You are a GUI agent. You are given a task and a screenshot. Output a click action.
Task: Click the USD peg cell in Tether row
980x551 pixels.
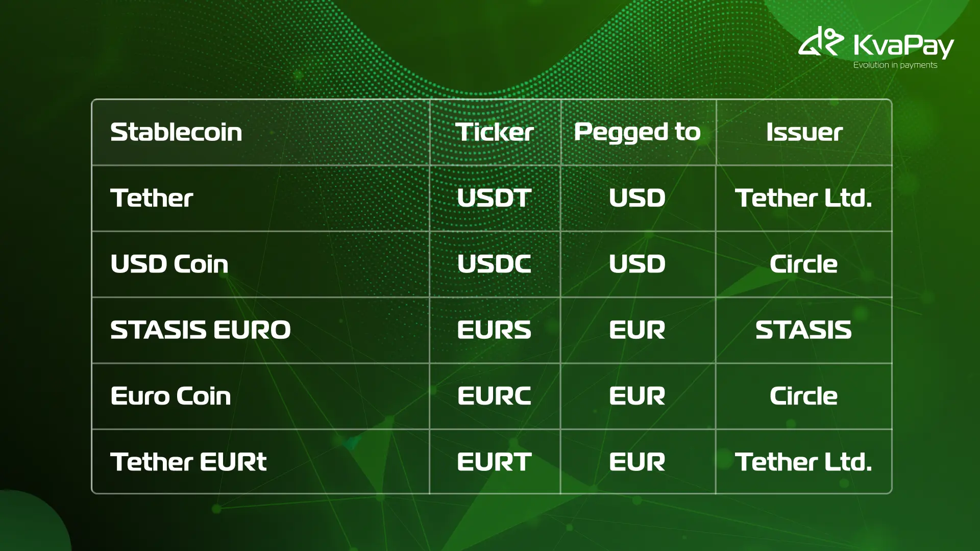pyautogui.click(x=637, y=198)
